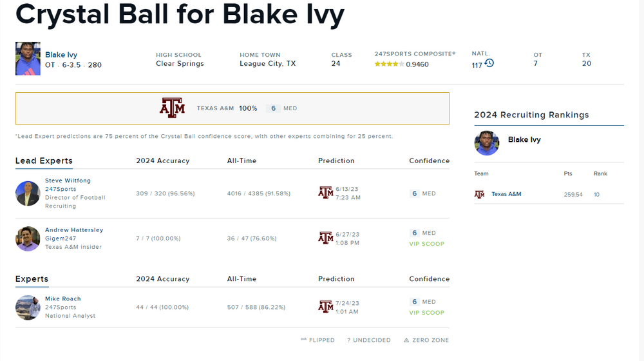Click the Texas A&M logo in prediction banner

click(x=172, y=108)
